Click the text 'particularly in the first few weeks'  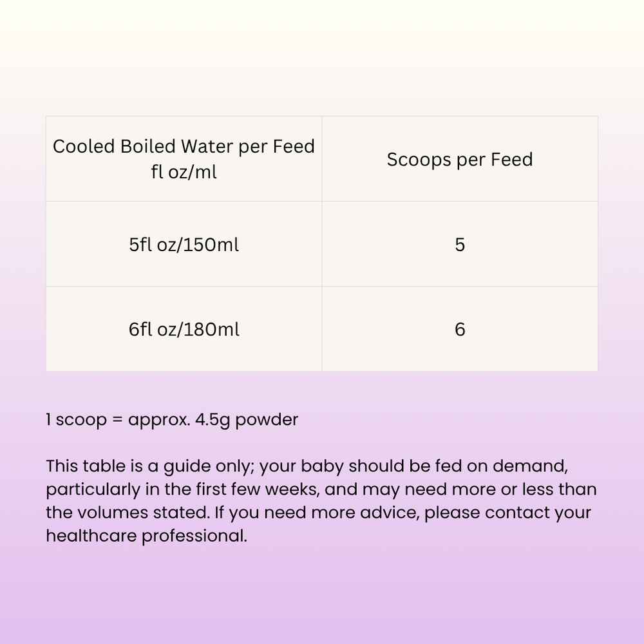coord(183,489)
